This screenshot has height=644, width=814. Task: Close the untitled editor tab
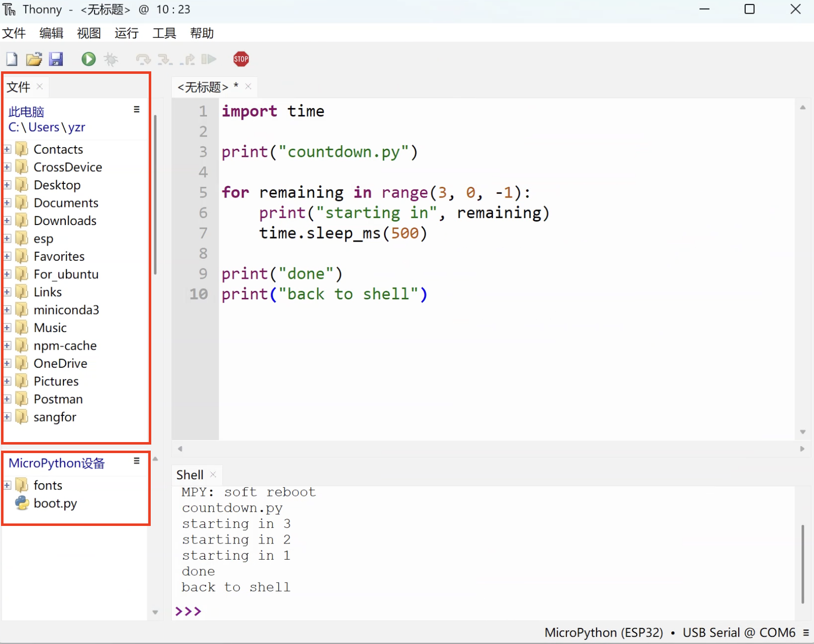248,86
